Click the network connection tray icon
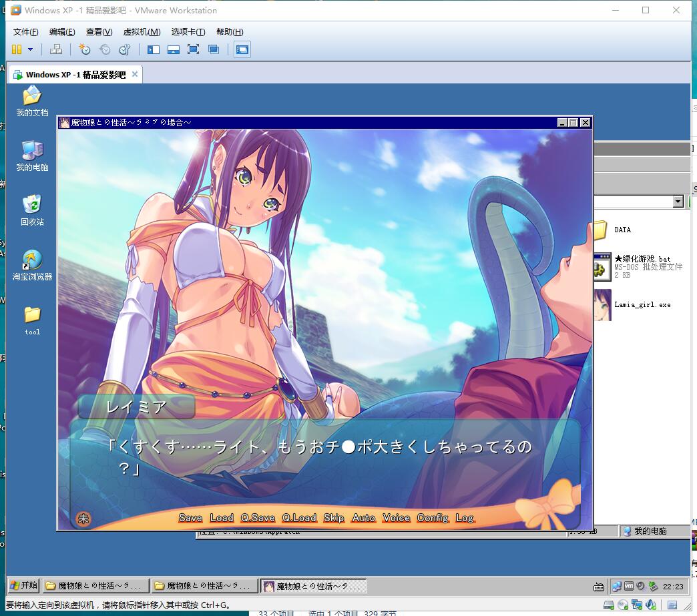The image size is (697, 616). pyautogui.click(x=616, y=586)
